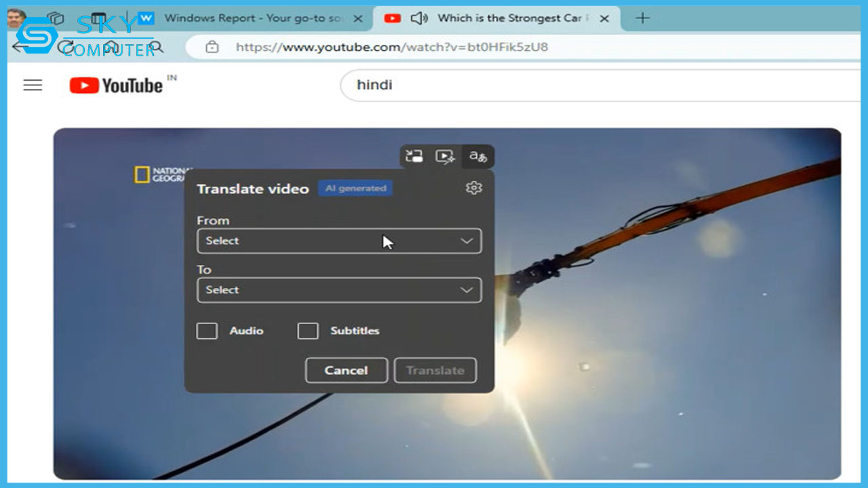
Task: Click the browser profile avatar
Action: point(16,18)
